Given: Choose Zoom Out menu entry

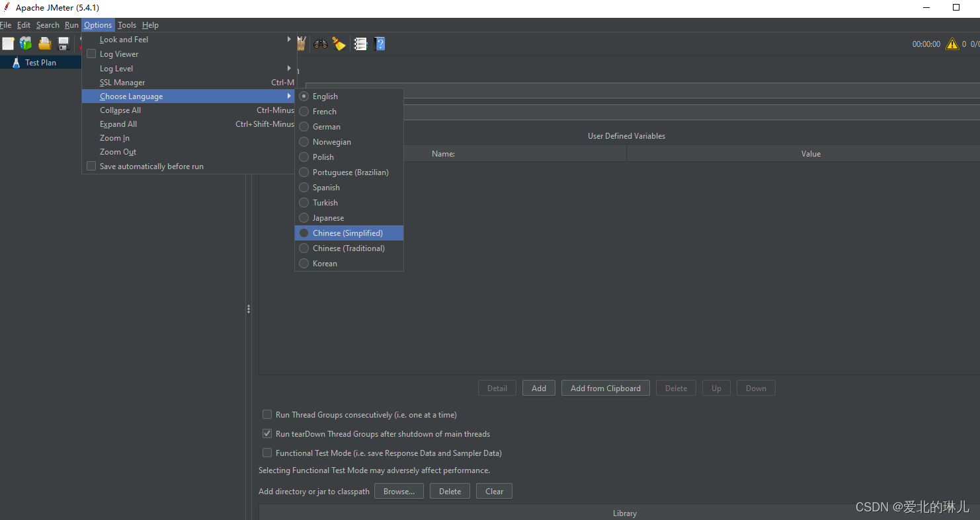Looking at the screenshot, I should 189,152.
